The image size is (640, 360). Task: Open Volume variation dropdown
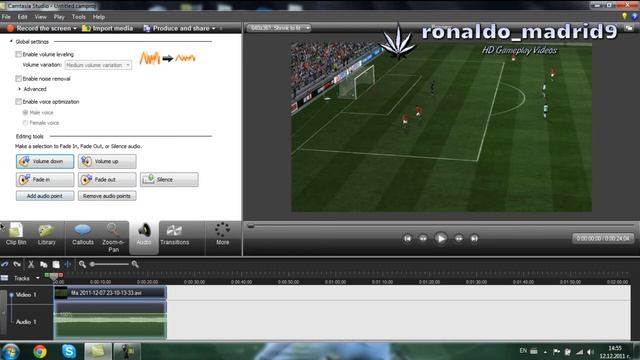point(98,65)
